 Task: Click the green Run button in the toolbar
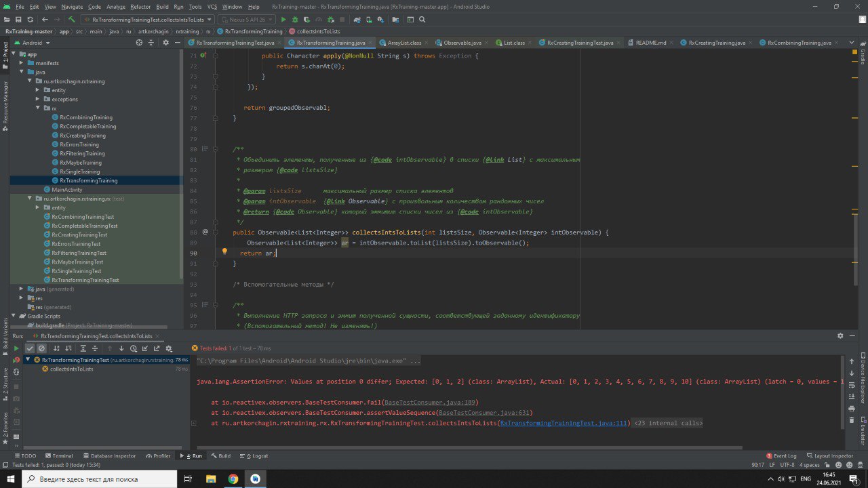point(283,20)
